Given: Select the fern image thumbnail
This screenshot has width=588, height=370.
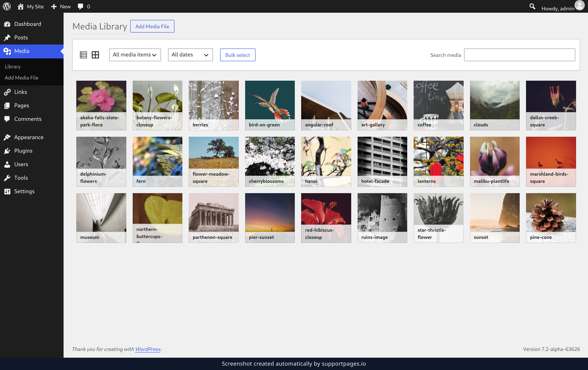Looking at the screenshot, I should 157,161.
